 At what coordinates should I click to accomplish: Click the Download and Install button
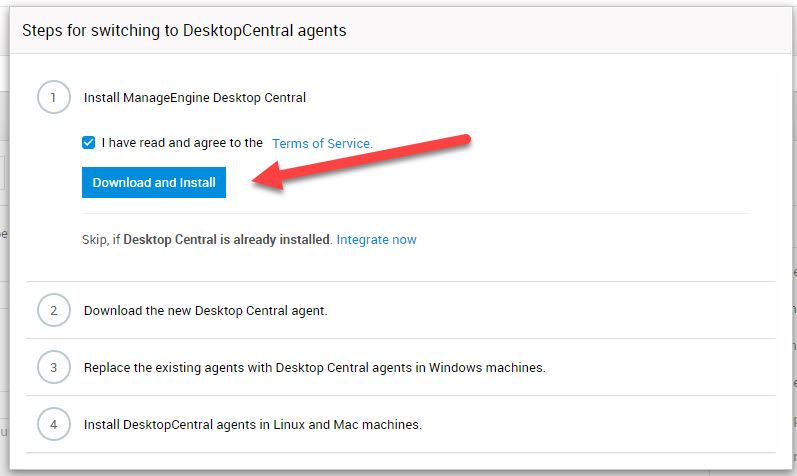tap(154, 183)
